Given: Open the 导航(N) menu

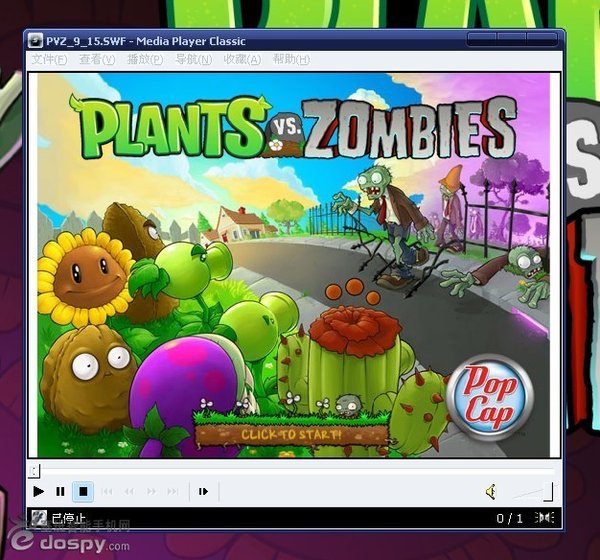Looking at the screenshot, I should pyautogui.click(x=193, y=60).
